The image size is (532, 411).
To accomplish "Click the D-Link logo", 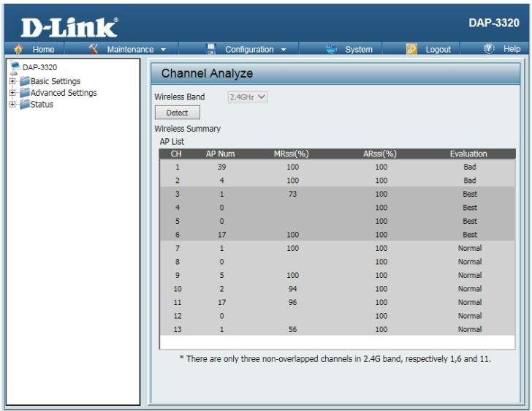I will 69,28.
